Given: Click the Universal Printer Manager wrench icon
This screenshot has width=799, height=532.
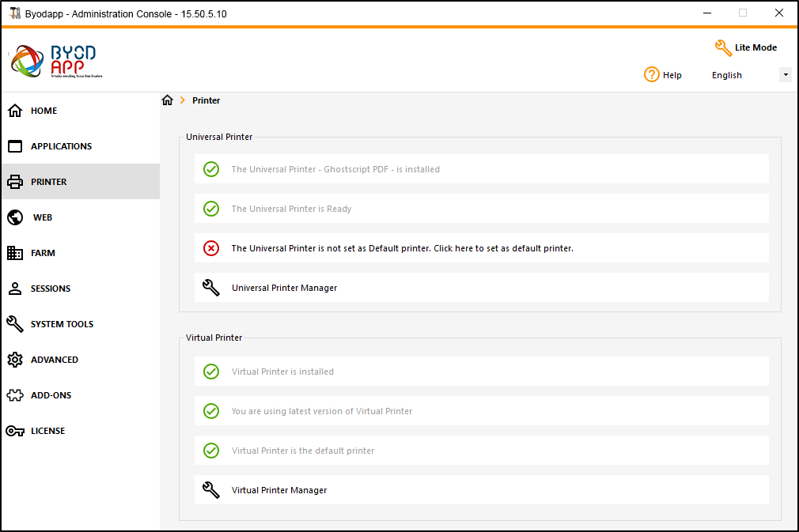Looking at the screenshot, I should pos(211,288).
